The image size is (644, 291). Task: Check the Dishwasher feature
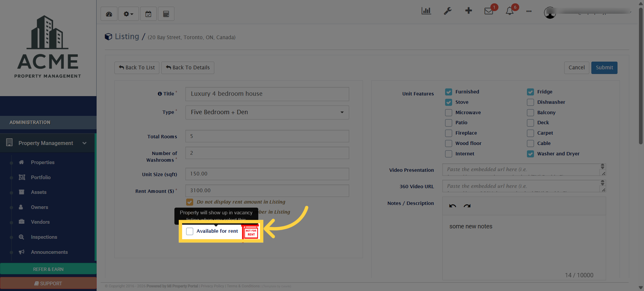tap(530, 102)
